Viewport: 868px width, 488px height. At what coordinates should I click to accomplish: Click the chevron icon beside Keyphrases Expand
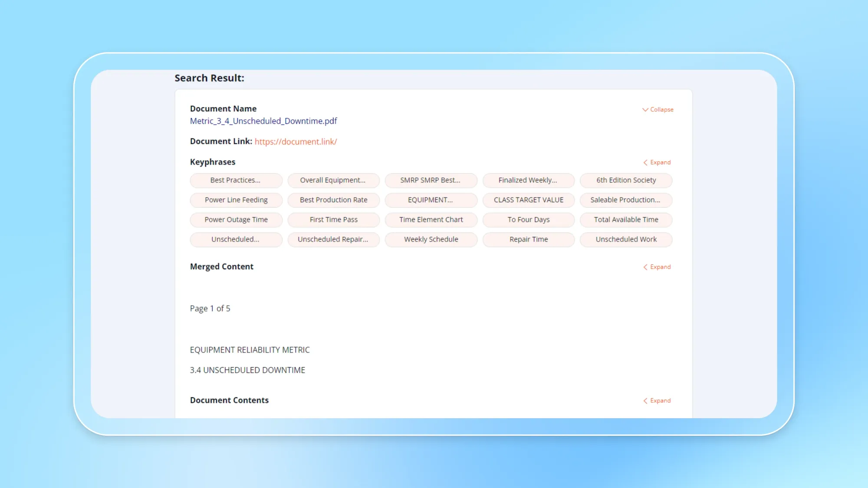coord(646,162)
